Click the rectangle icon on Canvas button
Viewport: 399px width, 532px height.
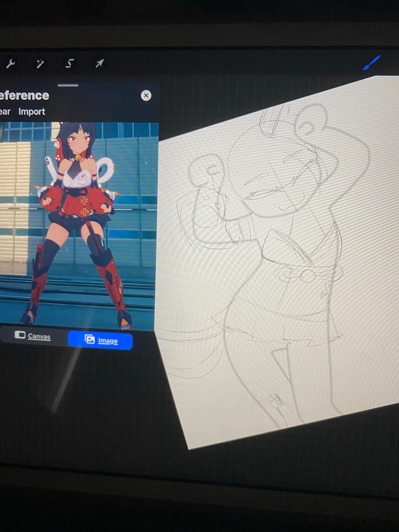(20, 334)
